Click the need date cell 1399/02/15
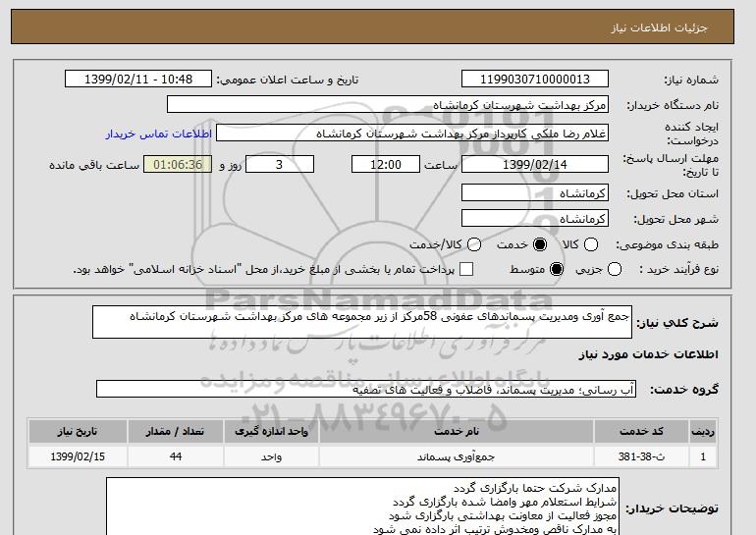Image resolution: width=756 pixels, height=535 pixels. (78, 456)
